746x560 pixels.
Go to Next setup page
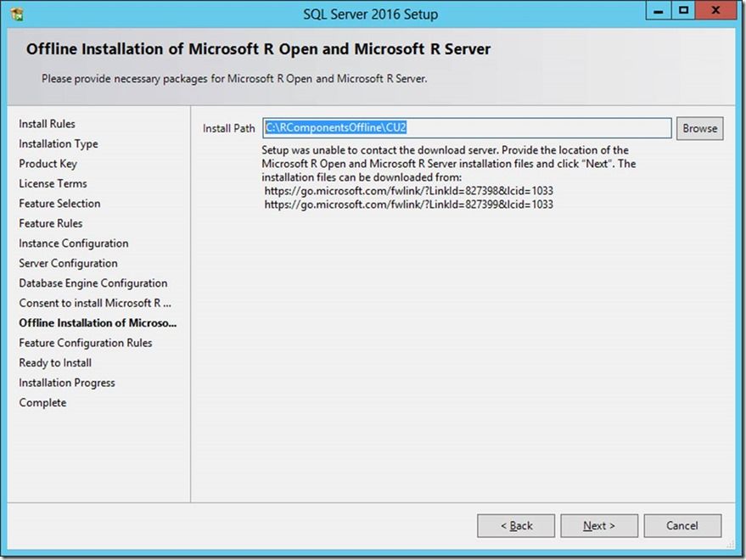(x=599, y=526)
